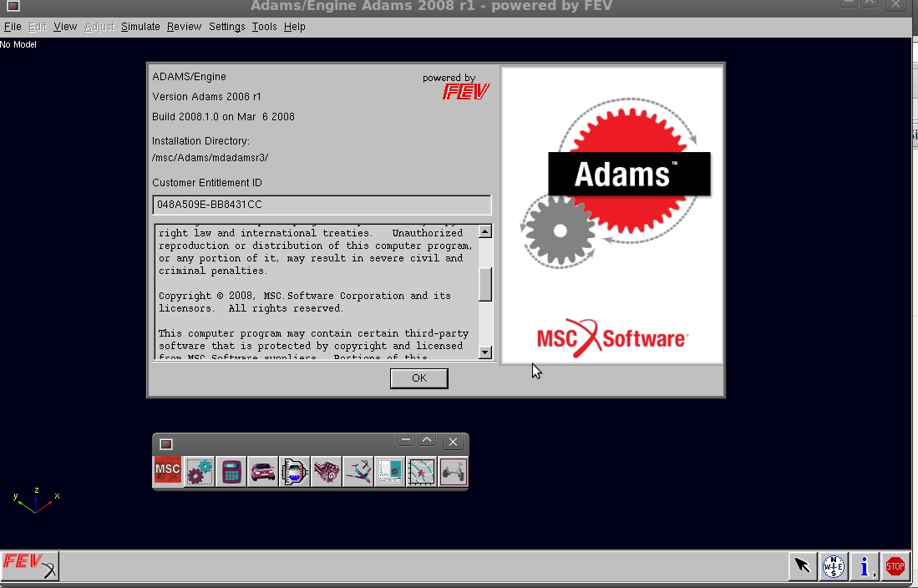Click the 'No Model' label

(x=18, y=44)
